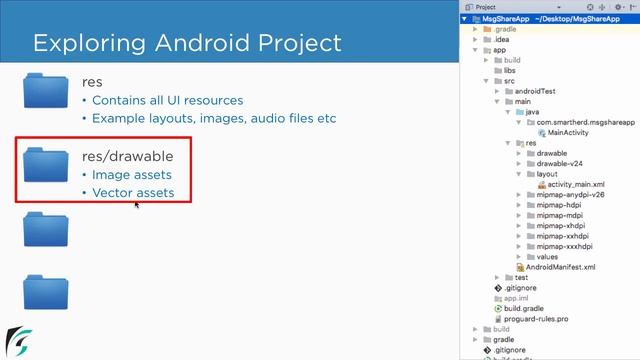Screen dimensions: 640x360
Task: Collapse the res folder arrow in tree
Action: pos(508,143)
